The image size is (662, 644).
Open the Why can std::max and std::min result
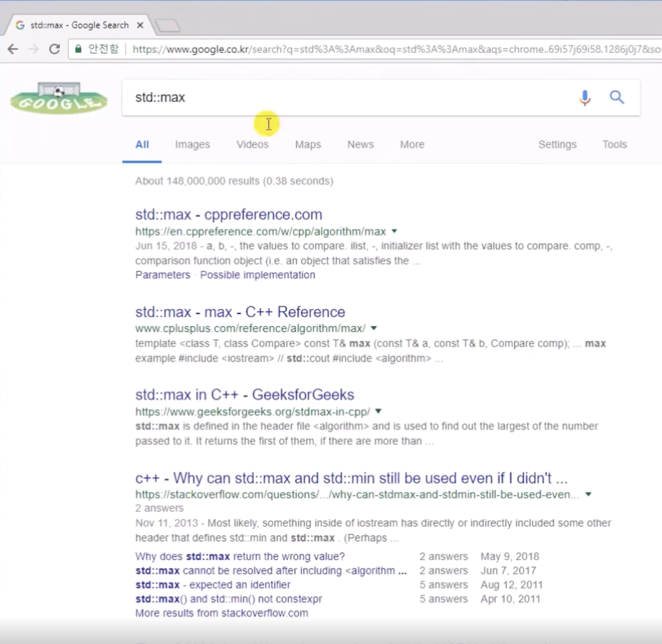[x=351, y=478]
